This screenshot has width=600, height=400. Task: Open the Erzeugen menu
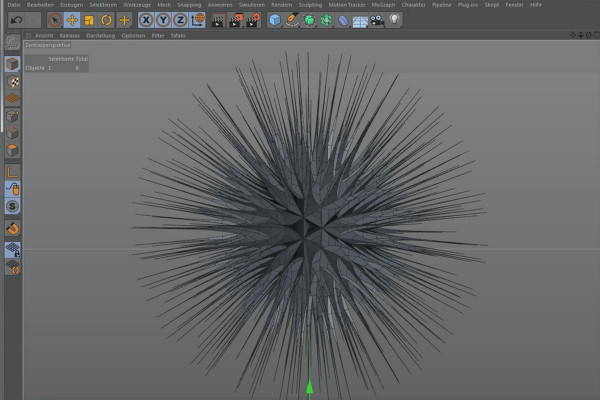(x=72, y=5)
